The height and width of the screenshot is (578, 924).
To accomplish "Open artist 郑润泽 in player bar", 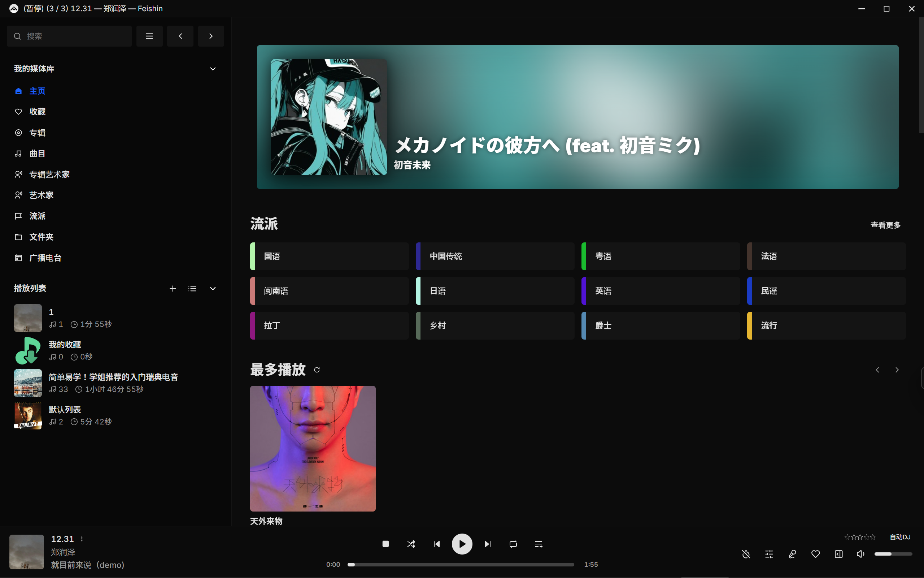I will pos(63,552).
